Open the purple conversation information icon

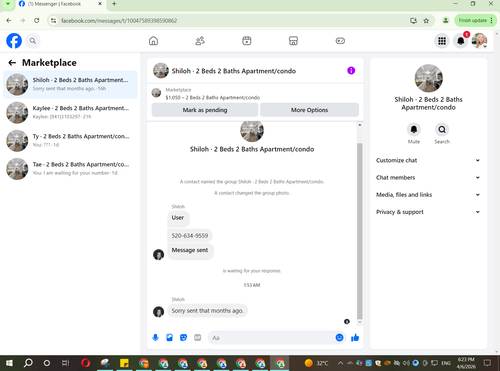pos(351,71)
